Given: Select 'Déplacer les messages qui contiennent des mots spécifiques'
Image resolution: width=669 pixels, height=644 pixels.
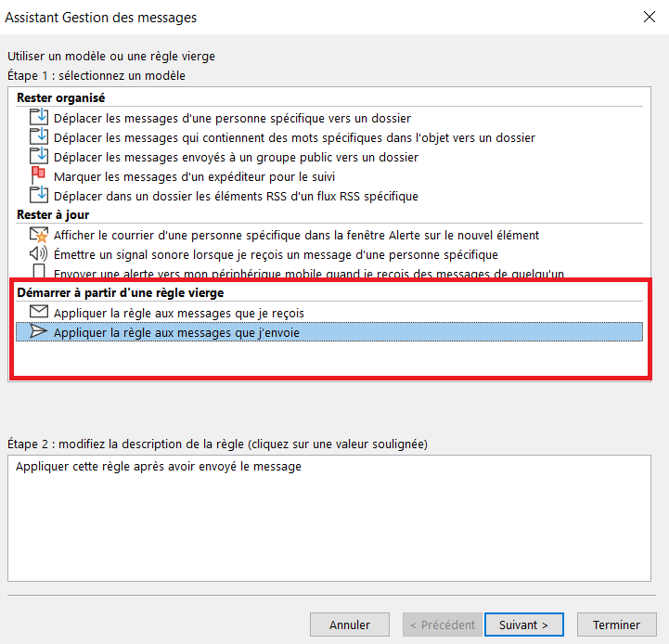Looking at the screenshot, I should click(294, 138).
